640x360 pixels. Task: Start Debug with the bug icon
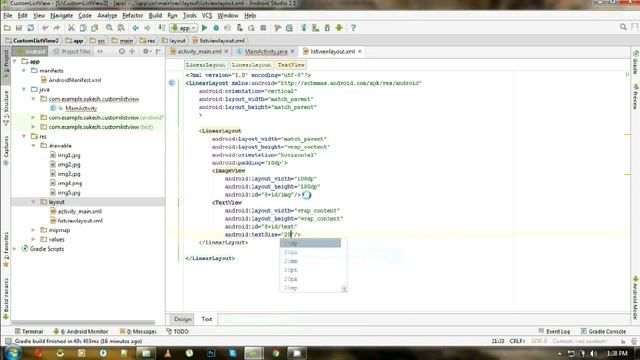click(x=216, y=28)
